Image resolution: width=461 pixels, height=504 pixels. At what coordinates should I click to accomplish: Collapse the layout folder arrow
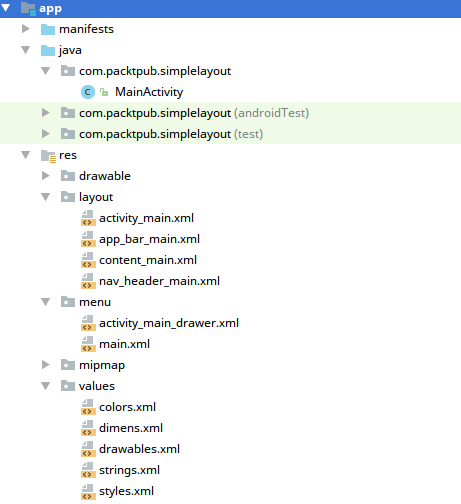[x=45, y=197]
